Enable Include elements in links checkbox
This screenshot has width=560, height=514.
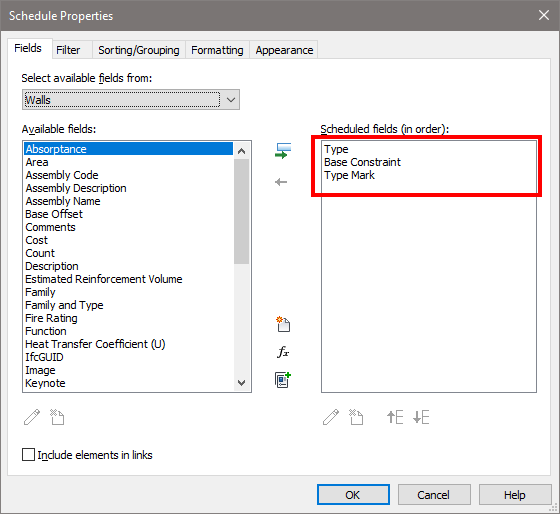pyautogui.click(x=29, y=455)
